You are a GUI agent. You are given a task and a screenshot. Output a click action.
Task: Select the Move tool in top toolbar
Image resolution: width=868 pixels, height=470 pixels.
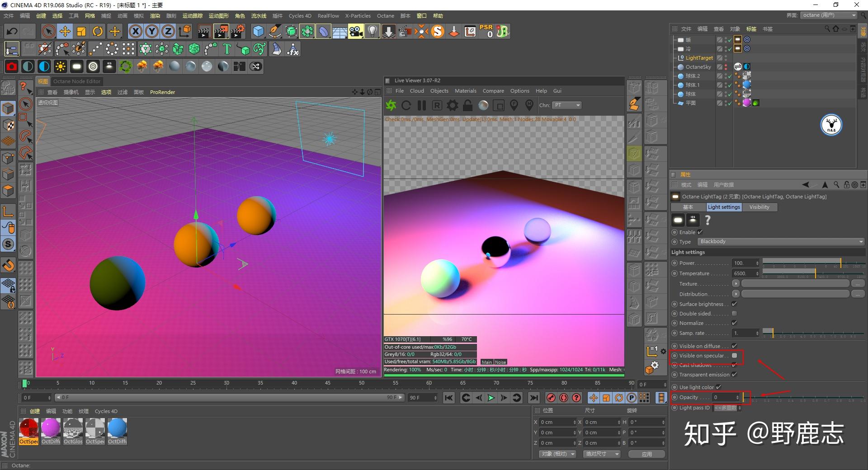(x=65, y=31)
